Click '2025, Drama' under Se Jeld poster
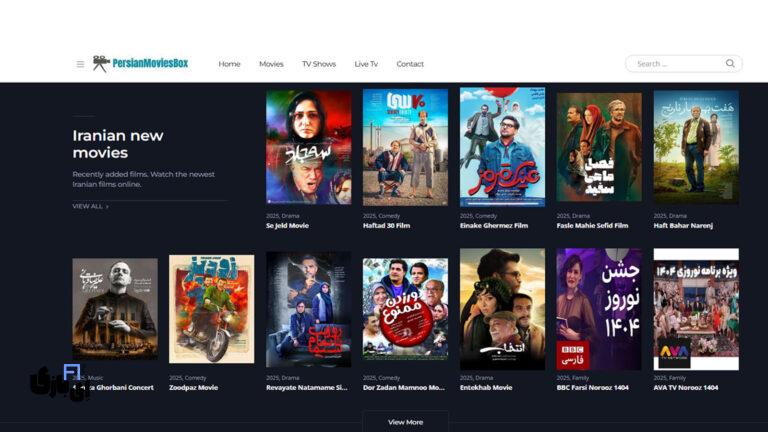The image size is (768, 432). click(x=283, y=216)
